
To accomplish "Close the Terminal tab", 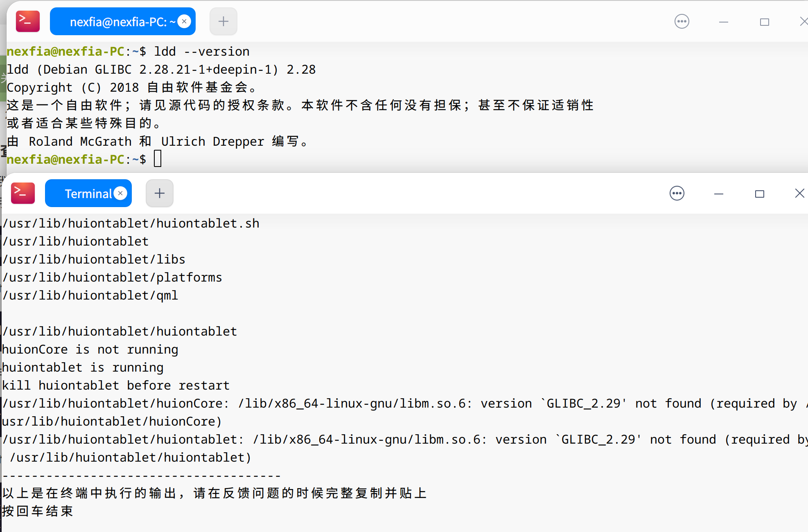I will tap(120, 193).
